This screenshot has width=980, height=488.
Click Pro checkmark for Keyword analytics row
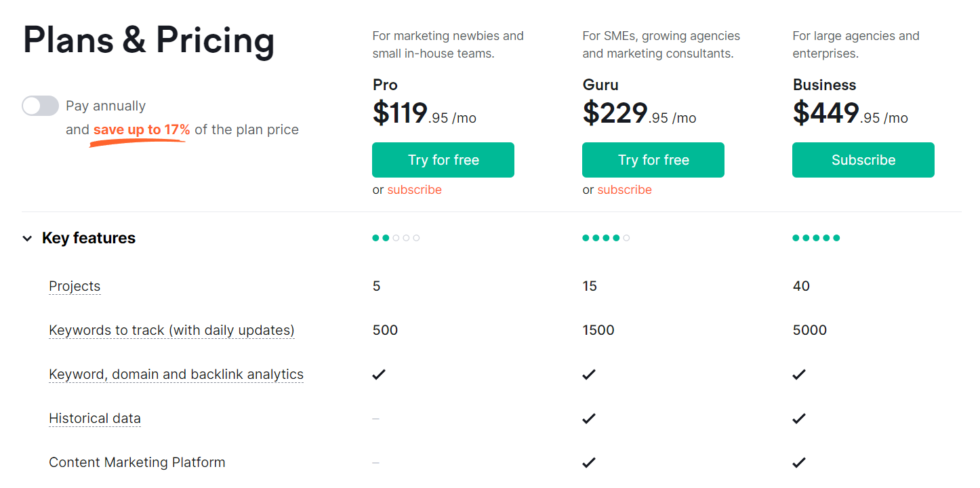point(379,374)
